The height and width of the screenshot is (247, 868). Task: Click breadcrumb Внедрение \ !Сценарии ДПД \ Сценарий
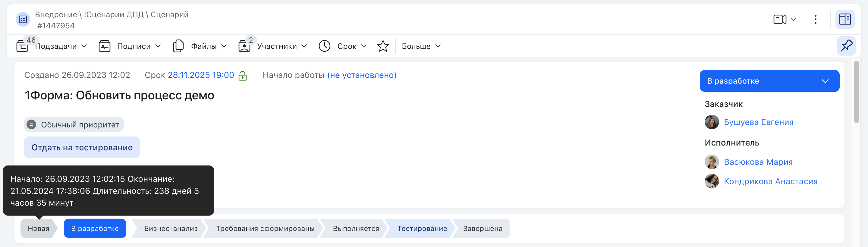point(112,14)
